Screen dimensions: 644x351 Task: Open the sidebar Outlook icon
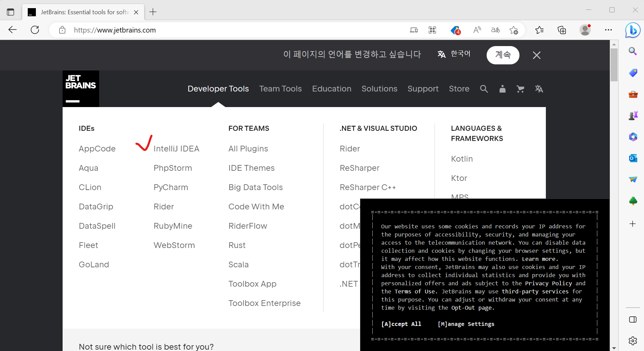(633, 158)
